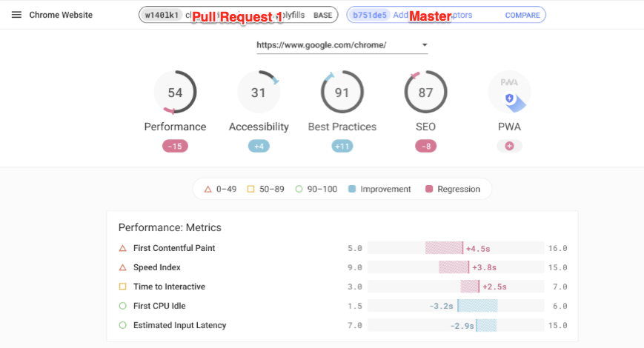Click the 7.0 value in Estimated Input Latency row
Image resolution: width=644 pixels, height=348 pixels.
tap(355, 326)
